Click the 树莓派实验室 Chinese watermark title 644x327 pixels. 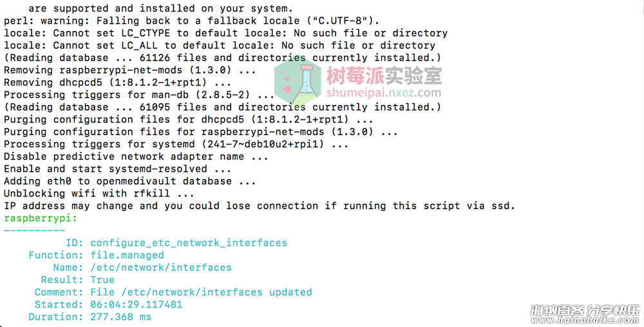384,75
